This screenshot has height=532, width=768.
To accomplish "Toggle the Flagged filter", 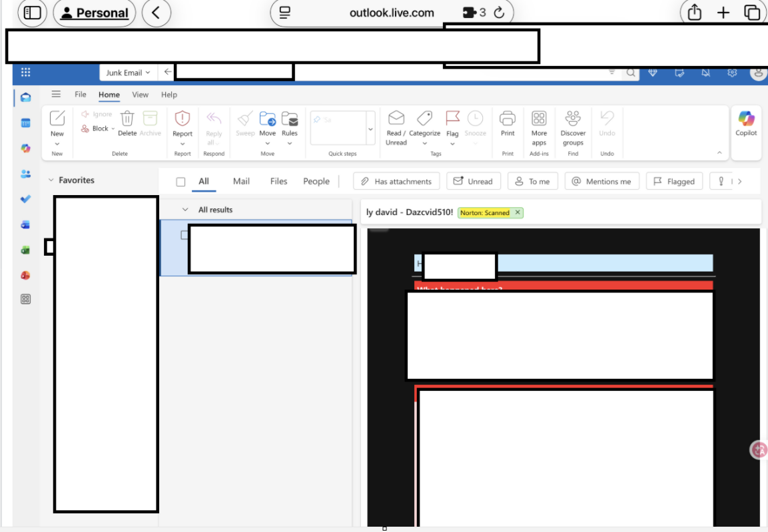I will [x=674, y=181].
